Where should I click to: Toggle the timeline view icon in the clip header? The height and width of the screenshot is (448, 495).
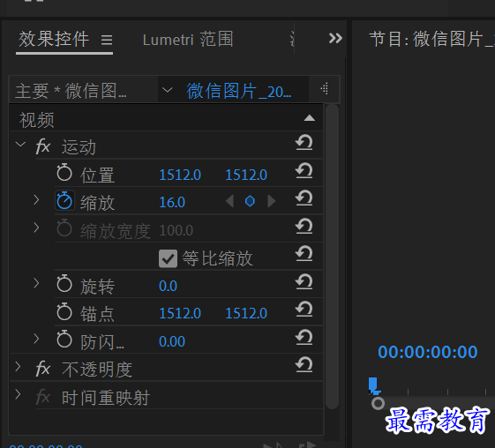[324, 89]
